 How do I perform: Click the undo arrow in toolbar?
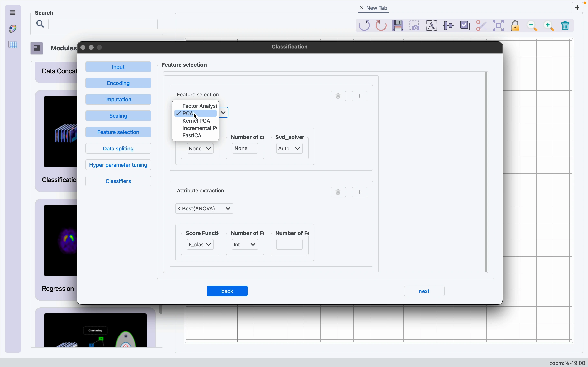[x=364, y=26]
